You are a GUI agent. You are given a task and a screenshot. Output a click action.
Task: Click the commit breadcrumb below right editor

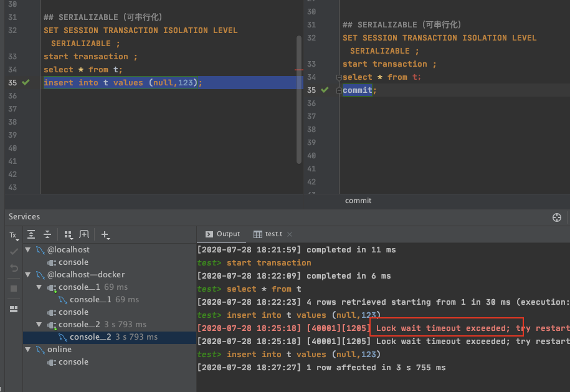pyautogui.click(x=358, y=201)
